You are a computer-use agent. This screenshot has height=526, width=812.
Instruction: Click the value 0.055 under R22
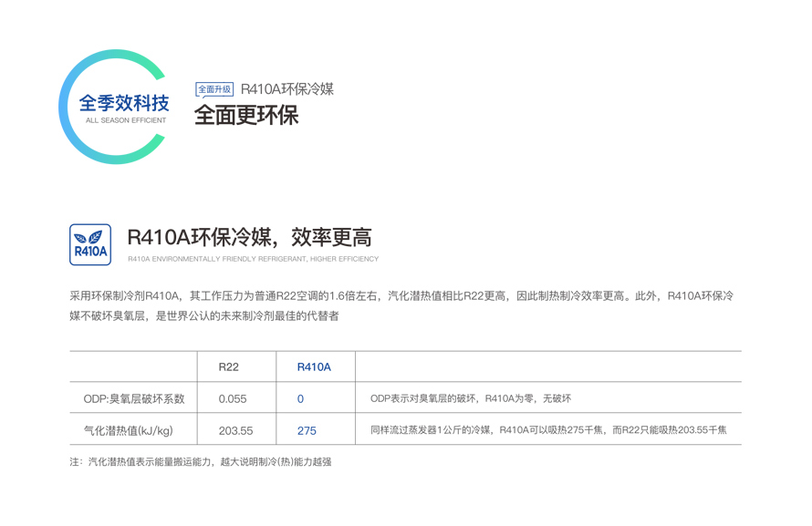coord(233,399)
